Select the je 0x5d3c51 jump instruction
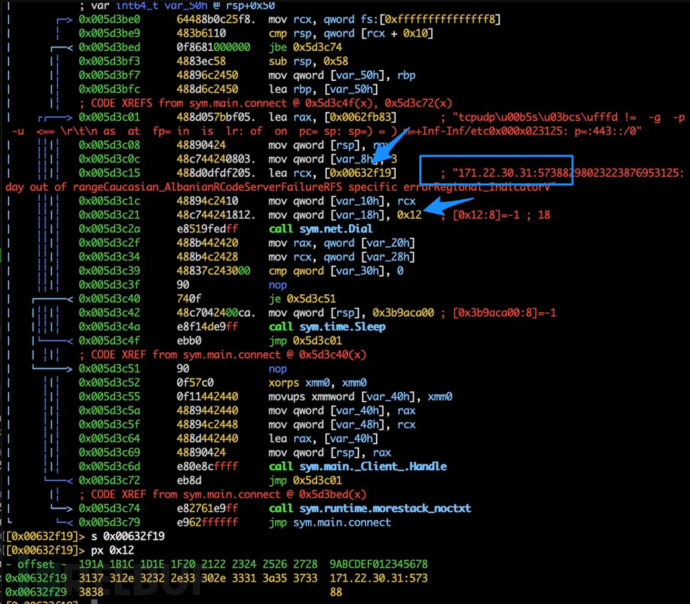This screenshot has width=690, height=604. 300,298
